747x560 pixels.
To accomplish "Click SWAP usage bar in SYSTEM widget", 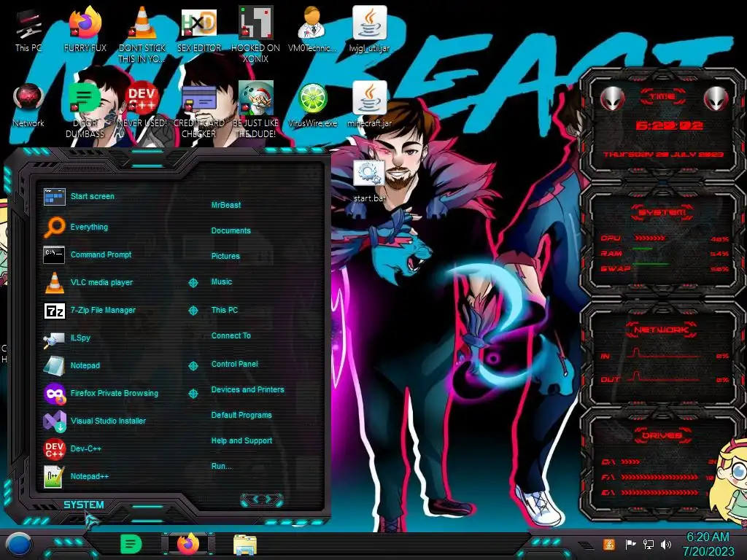I will [650, 264].
